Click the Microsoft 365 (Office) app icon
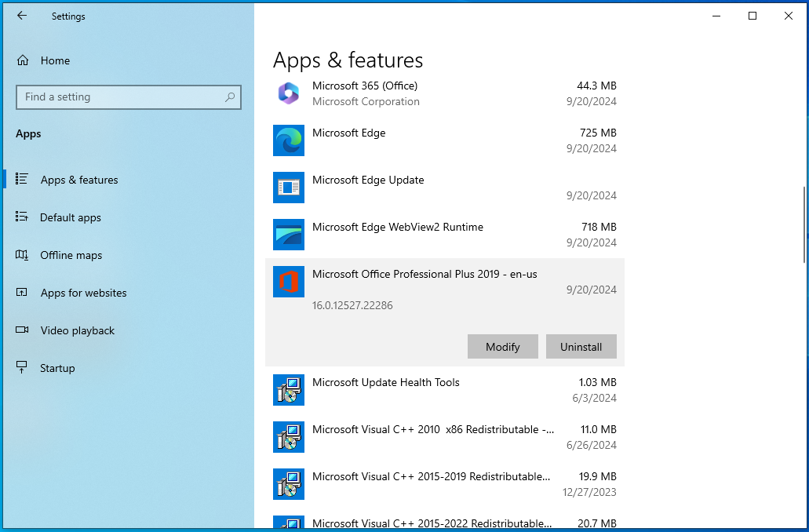 289,93
